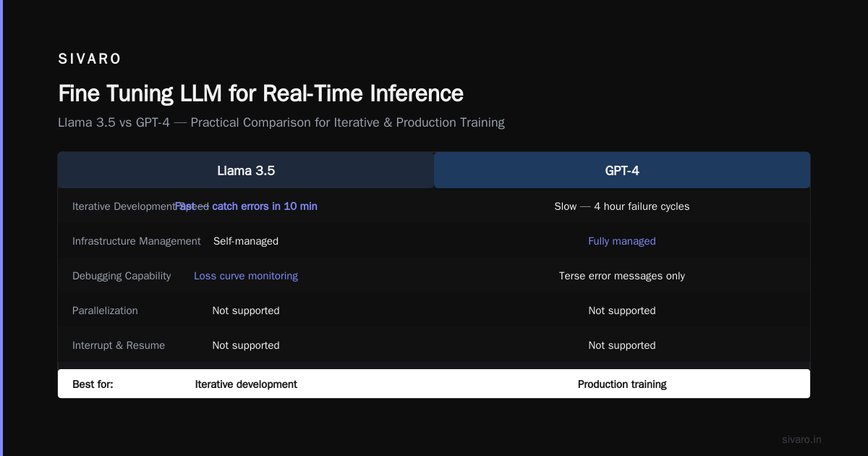The image size is (868, 456).
Task: Click Llama 3.5 'Not supported' in Interrupt & Resume row
Action: click(x=246, y=345)
